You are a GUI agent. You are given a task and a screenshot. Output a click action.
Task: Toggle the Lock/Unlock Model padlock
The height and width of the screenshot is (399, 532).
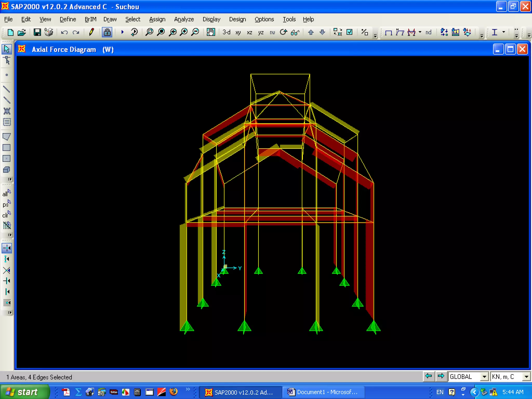click(107, 32)
